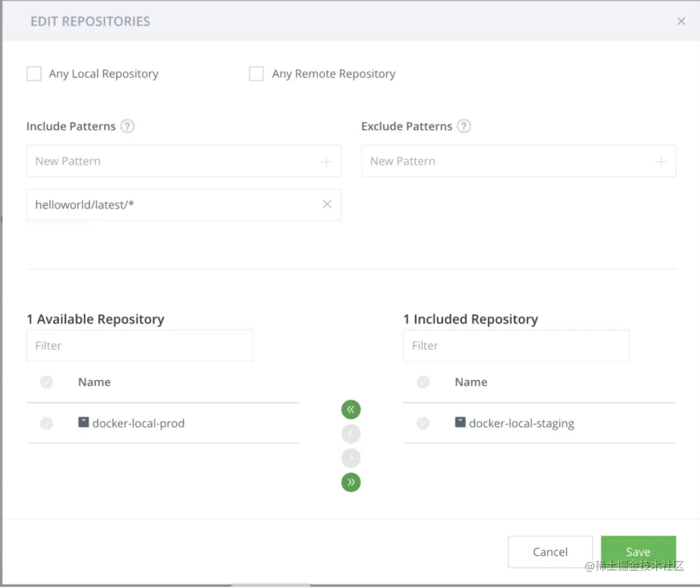Select the docker-local-prod row checkmark
The width and height of the screenshot is (700, 588).
coord(47,424)
